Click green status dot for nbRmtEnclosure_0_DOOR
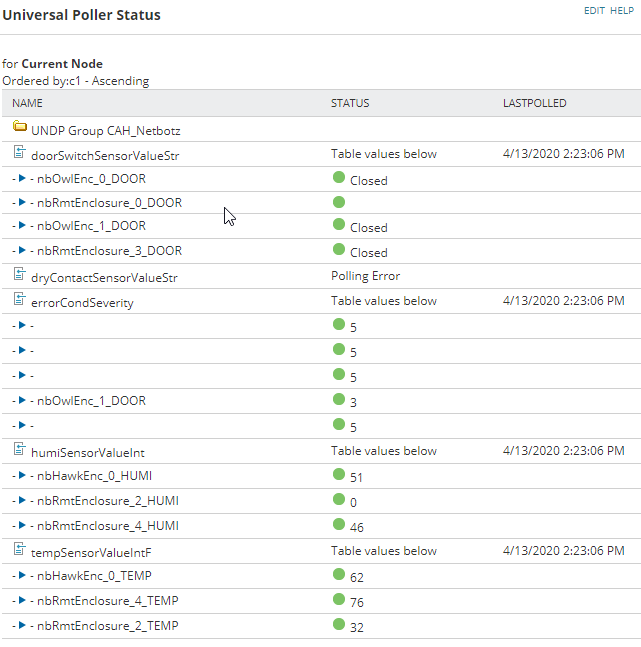641x647 pixels. click(x=339, y=202)
